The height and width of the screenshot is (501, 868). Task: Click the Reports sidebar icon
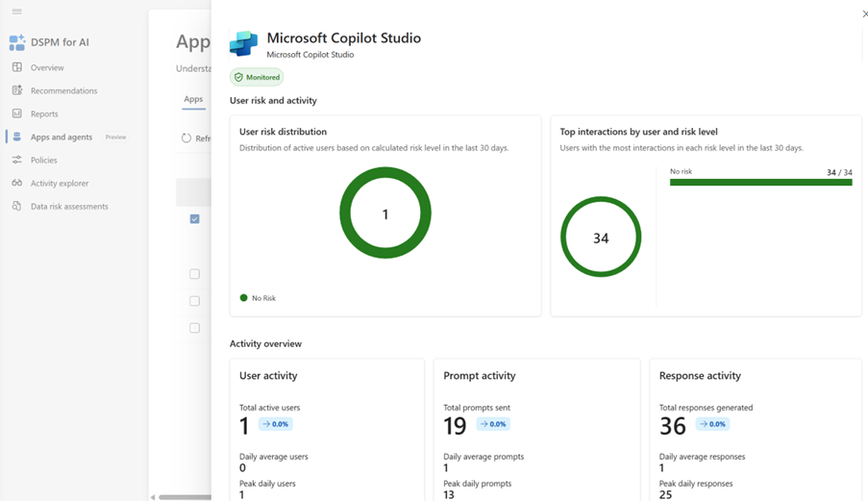click(17, 113)
